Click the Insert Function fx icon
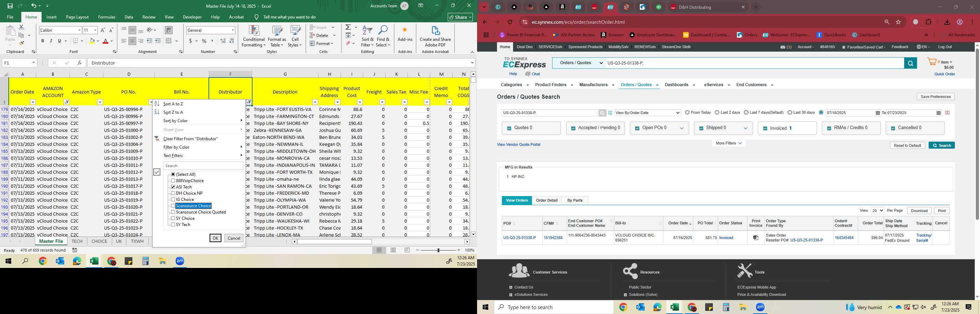The width and height of the screenshot is (980, 314). 79,63
